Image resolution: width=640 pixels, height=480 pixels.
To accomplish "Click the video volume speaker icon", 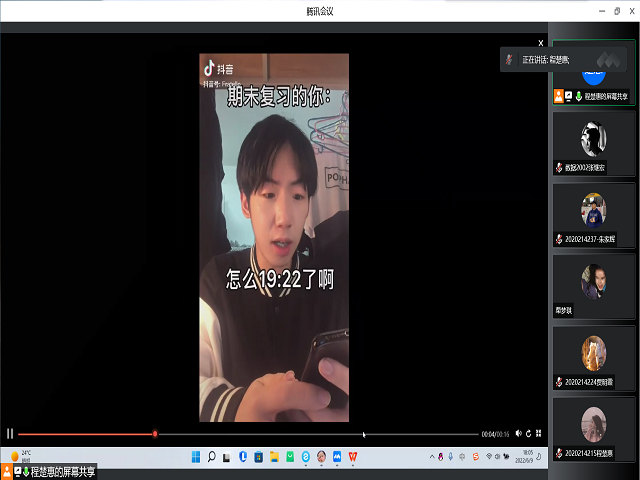I will click(518, 433).
